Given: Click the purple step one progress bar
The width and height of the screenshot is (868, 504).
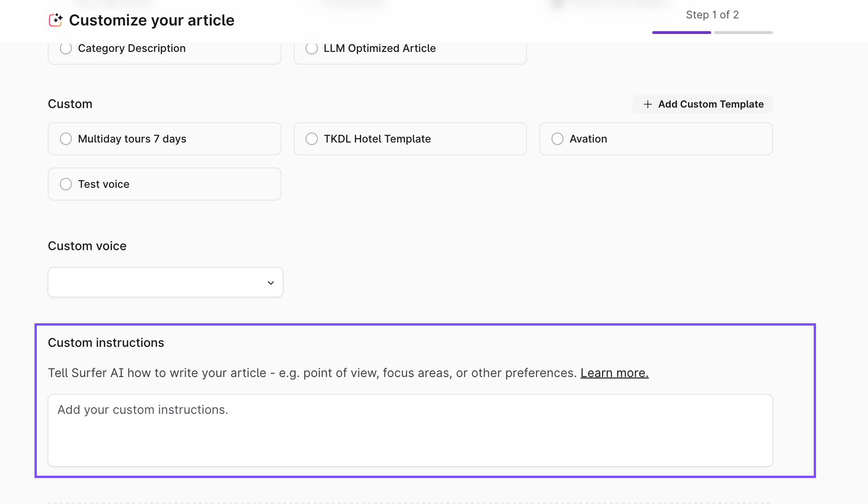Looking at the screenshot, I should (681, 33).
